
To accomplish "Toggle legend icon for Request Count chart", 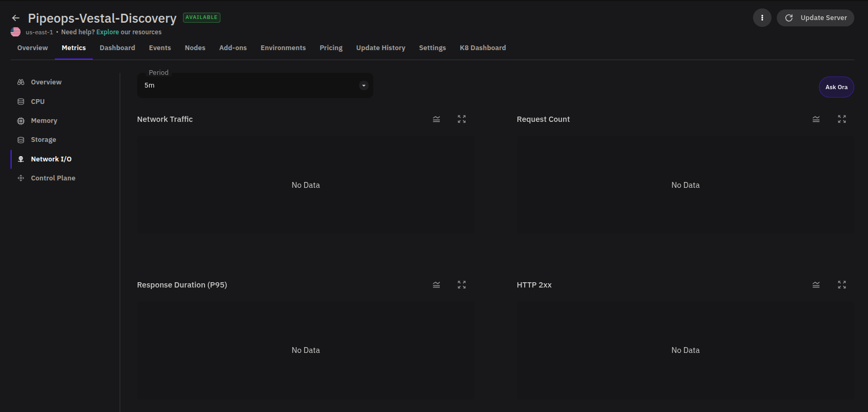I will [x=816, y=119].
